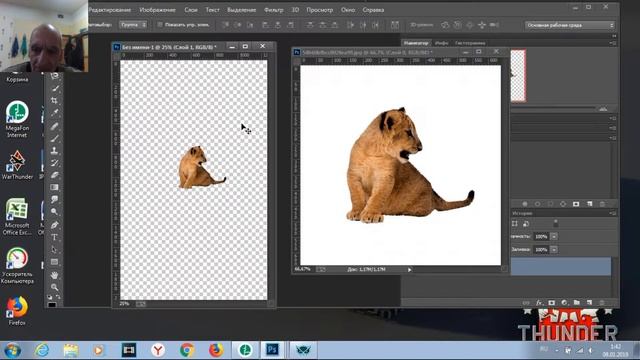
Task: Open MegaFon Internet desktop shortcut
Action: (17, 119)
